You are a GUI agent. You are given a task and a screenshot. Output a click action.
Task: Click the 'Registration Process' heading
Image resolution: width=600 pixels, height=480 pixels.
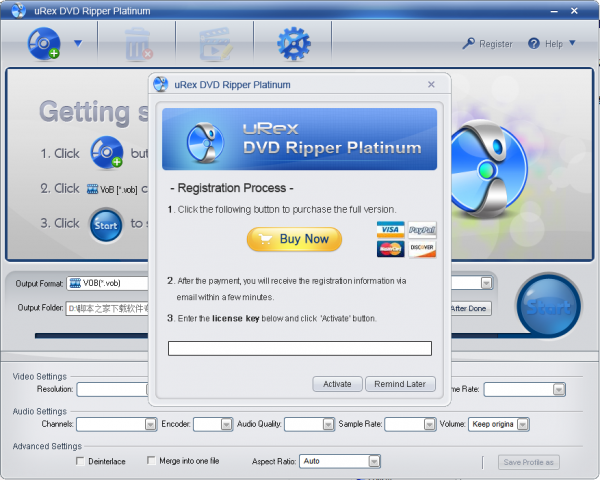click(232, 188)
